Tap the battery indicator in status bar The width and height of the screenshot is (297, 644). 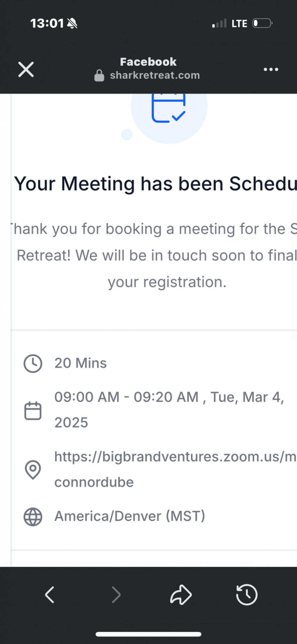coord(262,23)
